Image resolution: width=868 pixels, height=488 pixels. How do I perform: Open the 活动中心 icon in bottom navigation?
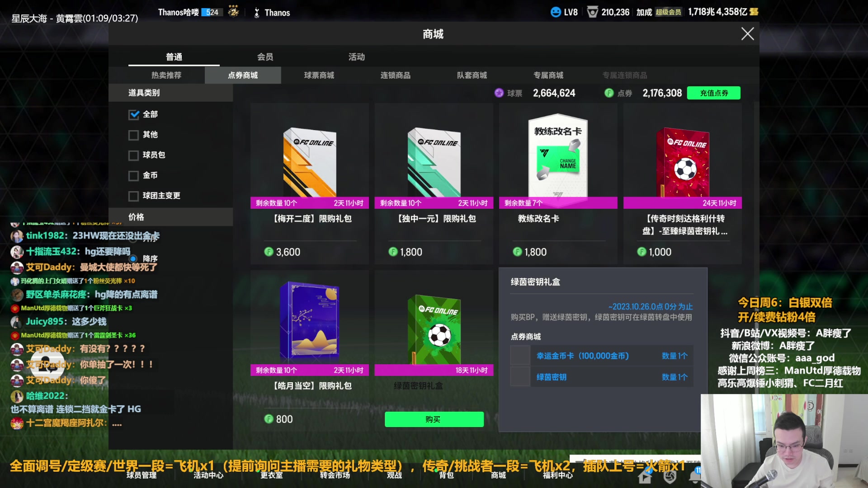[208, 475]
